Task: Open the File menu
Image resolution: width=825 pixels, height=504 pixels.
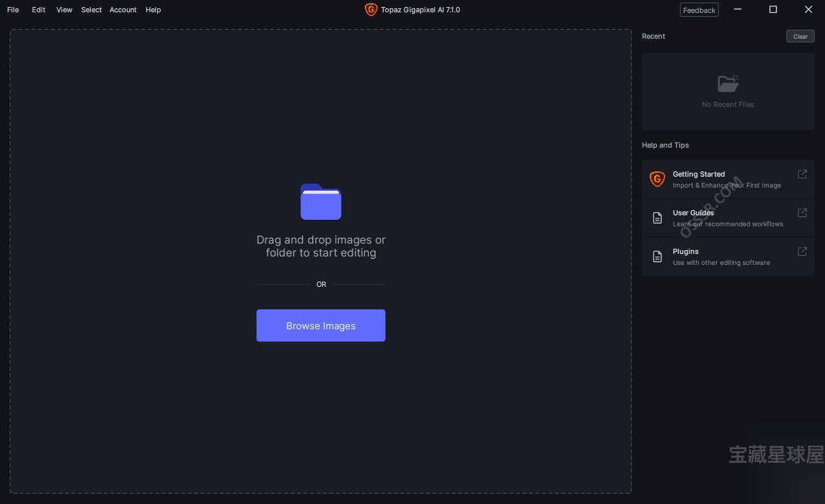Action: [x=13, y=10]
